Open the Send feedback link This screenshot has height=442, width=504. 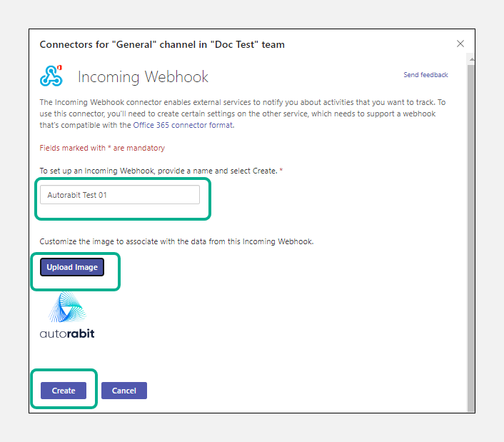pos(425,74)
